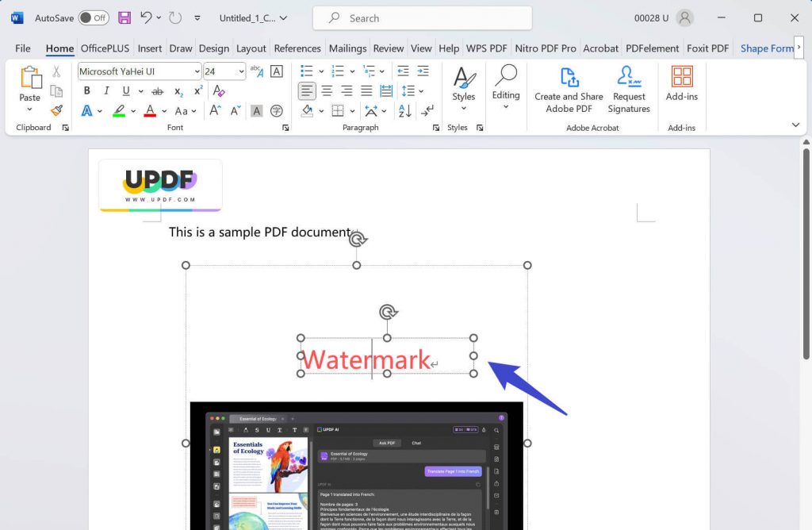Open the underline style dropdown arrow

click(x=140, y=90)
